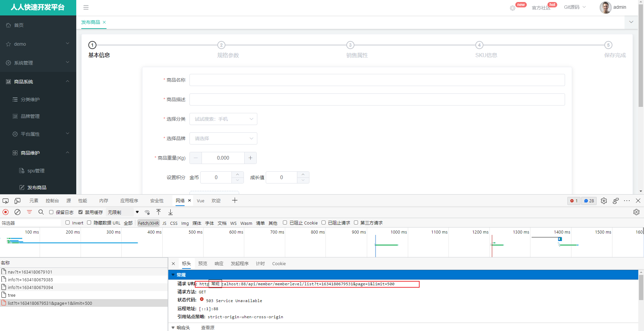Select the Fetch/XHR filter
This screenshot has height=331, width=644.
pyautogui.click(x=148, y=223)
